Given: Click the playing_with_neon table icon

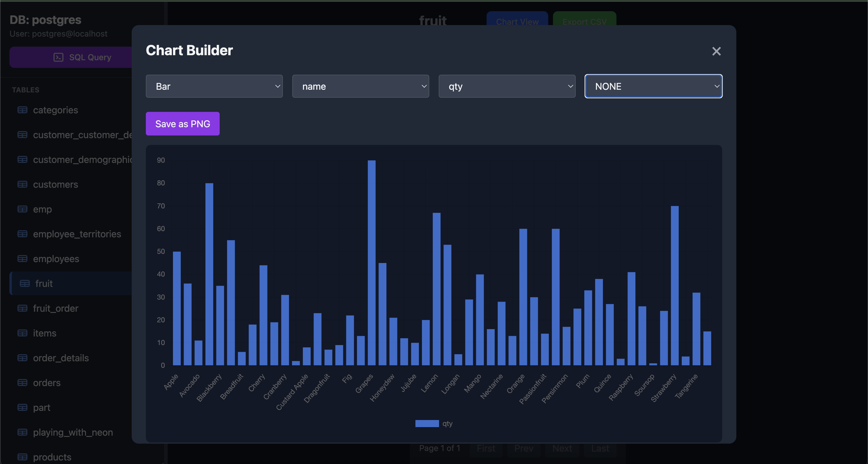Looking at the screenshot, I should pos(22,432).
